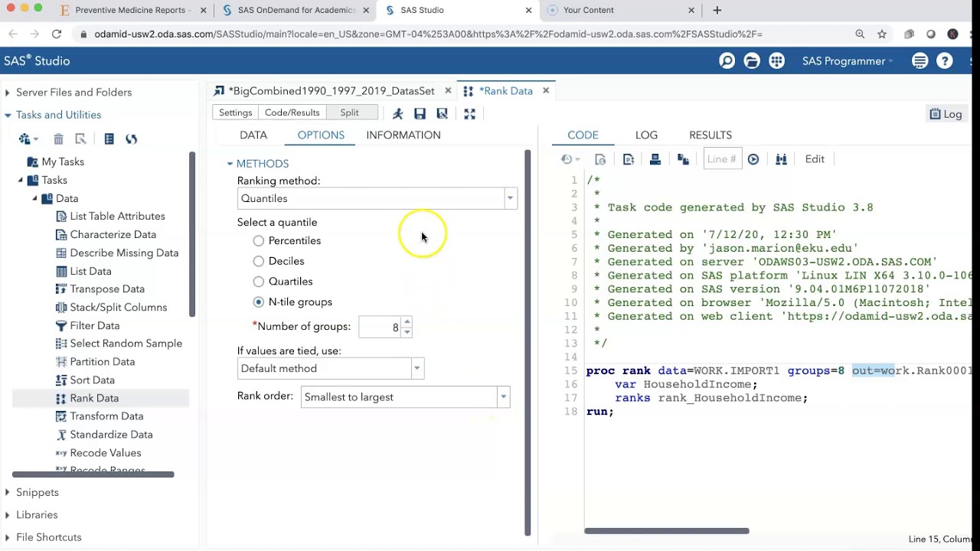Open the more application options icon

click(x=920, y=61)
